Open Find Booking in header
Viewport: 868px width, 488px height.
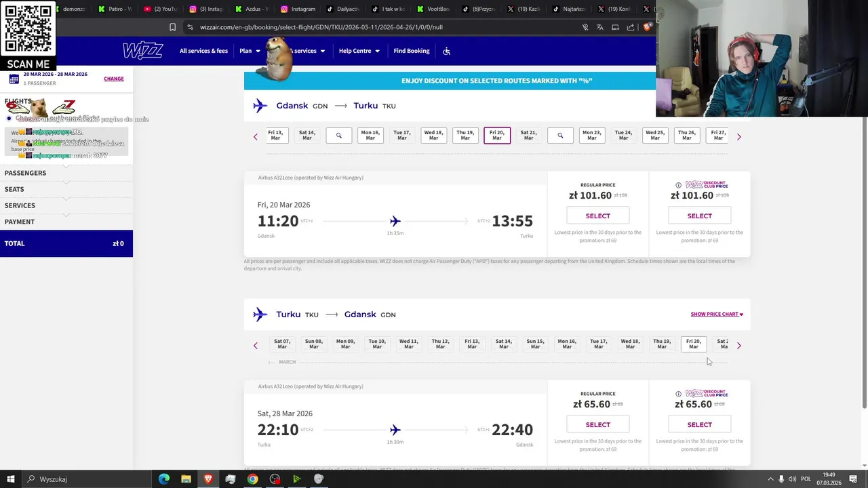point(412,51)
